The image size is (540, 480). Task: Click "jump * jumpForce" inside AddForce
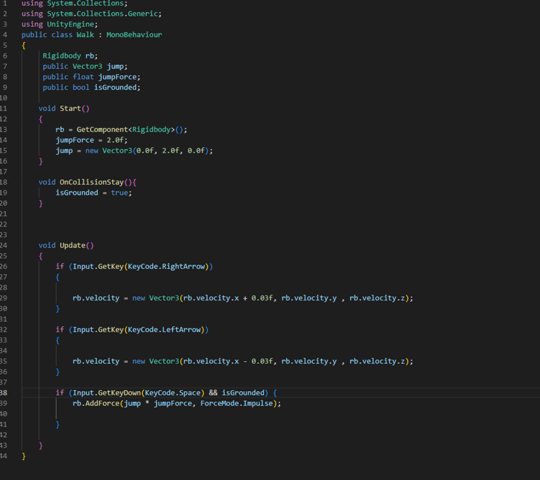point(158,404)
